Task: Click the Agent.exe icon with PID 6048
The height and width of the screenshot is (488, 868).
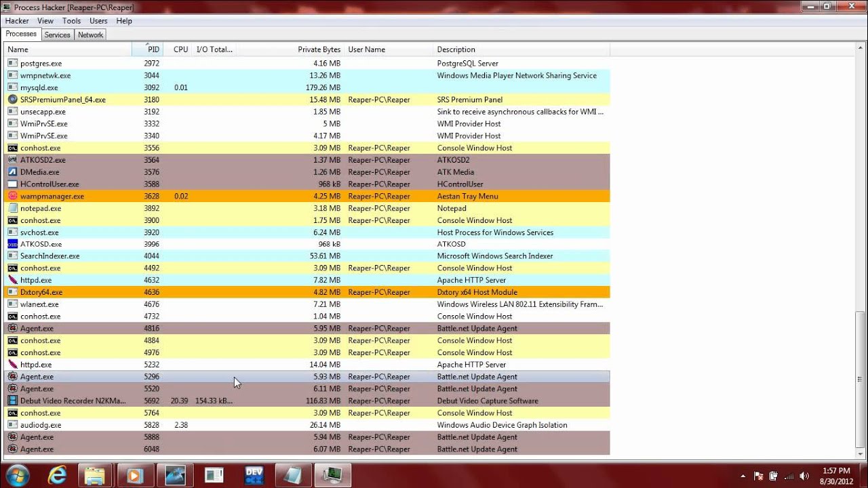Action: click(x=12, y=449)
